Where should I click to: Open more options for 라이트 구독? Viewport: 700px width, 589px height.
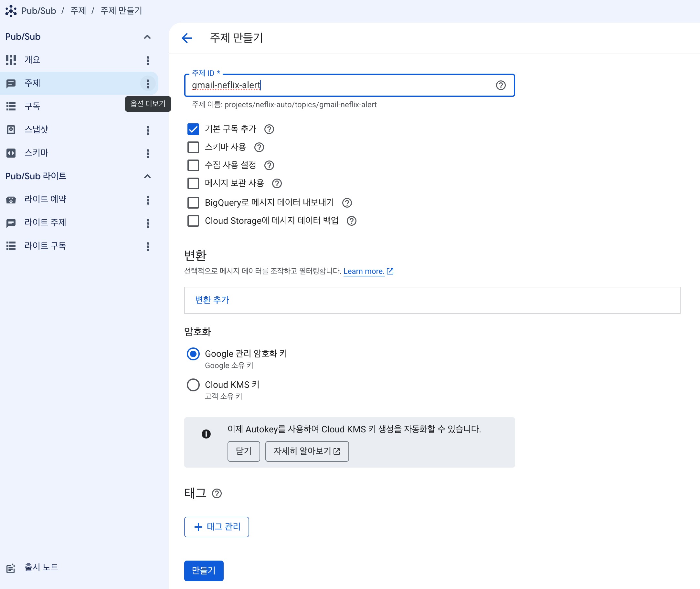click(148, 246)
